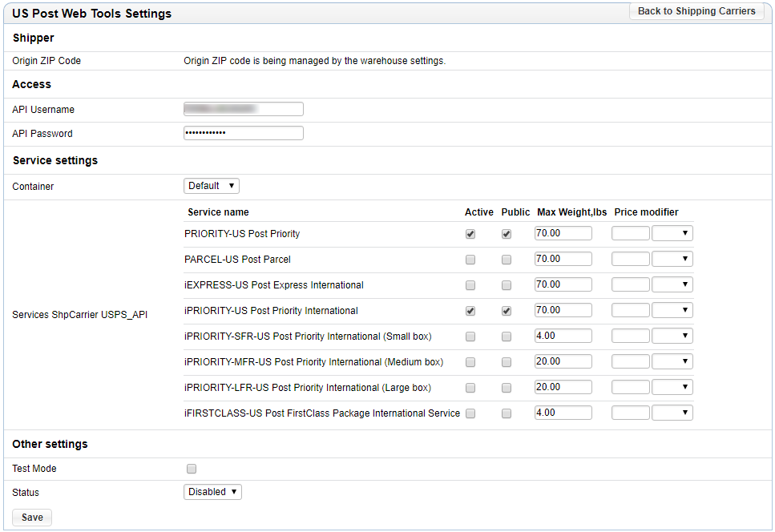Enable Public for iPRIORITY-MFR Medium box service
This screenshot has width=775, height=532.
[x=507, y=363]
